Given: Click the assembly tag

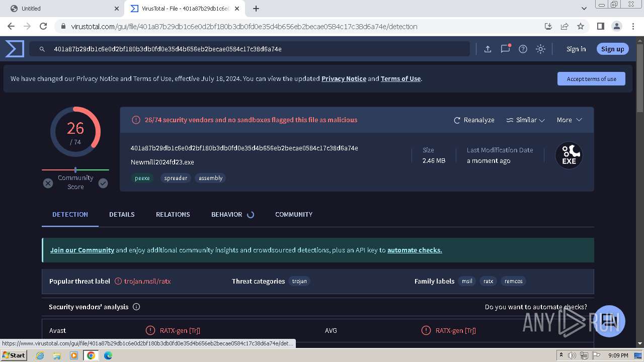Looking at the screenshot, I should click(210, 178).
